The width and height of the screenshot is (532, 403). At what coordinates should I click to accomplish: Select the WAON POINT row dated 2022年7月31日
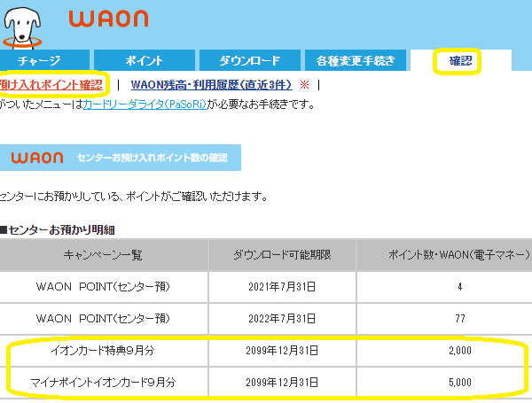click(266, 319)
